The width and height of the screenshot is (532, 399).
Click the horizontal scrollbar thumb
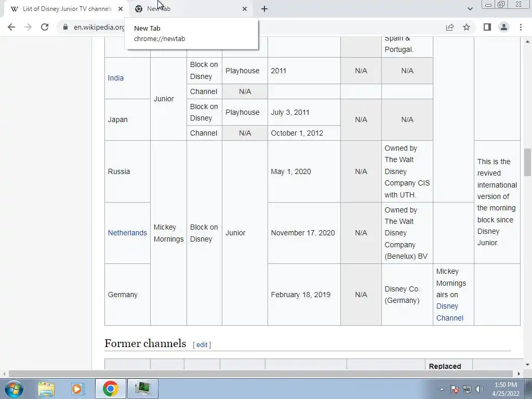click(x=261, y=374)
